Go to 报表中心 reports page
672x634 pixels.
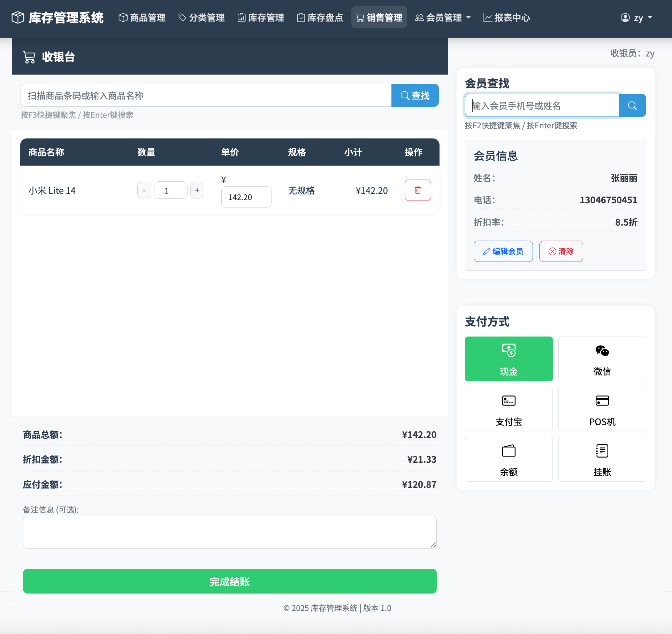(x=506, y=17)
